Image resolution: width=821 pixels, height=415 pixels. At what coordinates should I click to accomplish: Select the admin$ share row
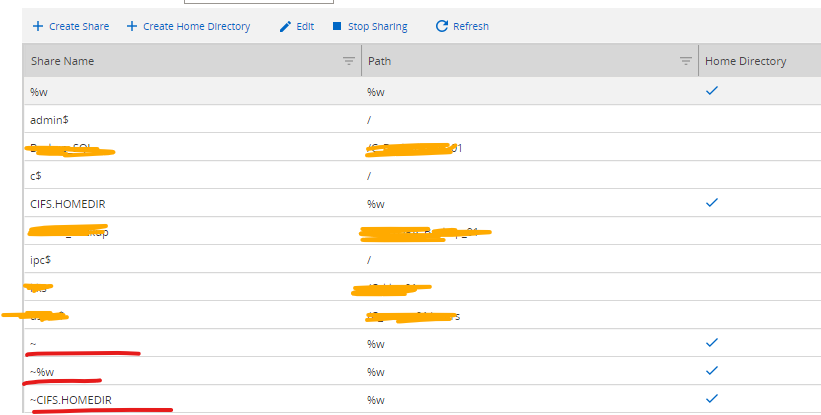point(49,119)
